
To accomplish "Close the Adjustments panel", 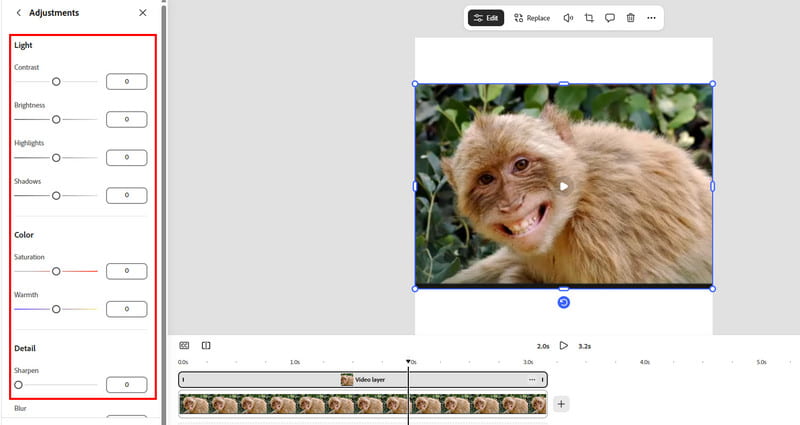I will click(x=143, y=13).
